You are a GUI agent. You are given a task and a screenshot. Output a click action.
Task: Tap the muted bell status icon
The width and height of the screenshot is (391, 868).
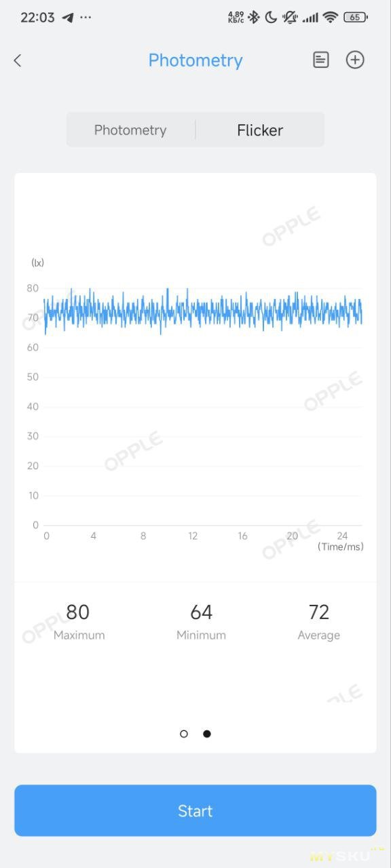coord(291,18)
